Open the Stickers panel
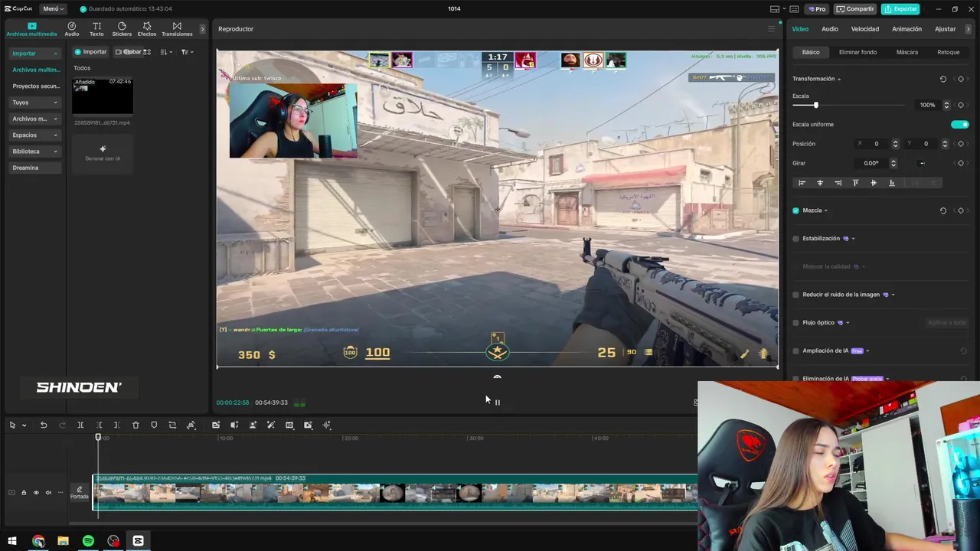 [122, 29]
